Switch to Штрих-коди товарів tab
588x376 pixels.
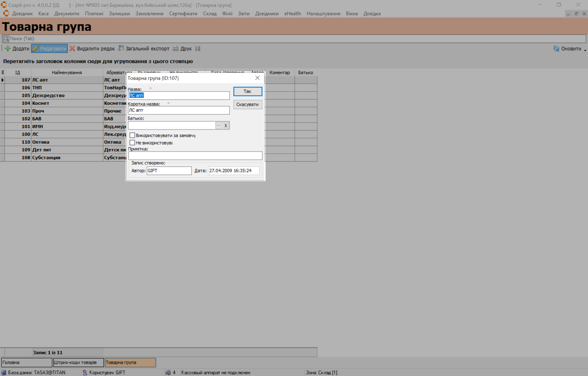78,362
